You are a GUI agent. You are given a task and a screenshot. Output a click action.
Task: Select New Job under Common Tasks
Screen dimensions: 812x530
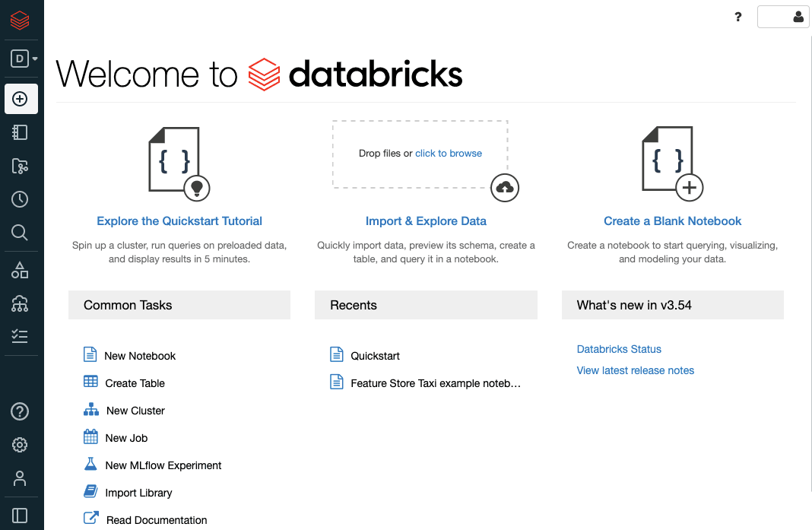(x=126, y=438)
